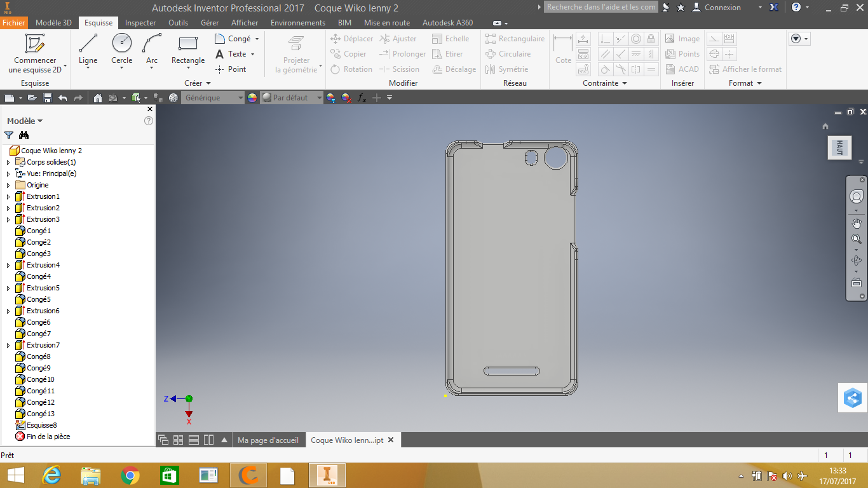Select Esquisse8 in the model tree

36,426
